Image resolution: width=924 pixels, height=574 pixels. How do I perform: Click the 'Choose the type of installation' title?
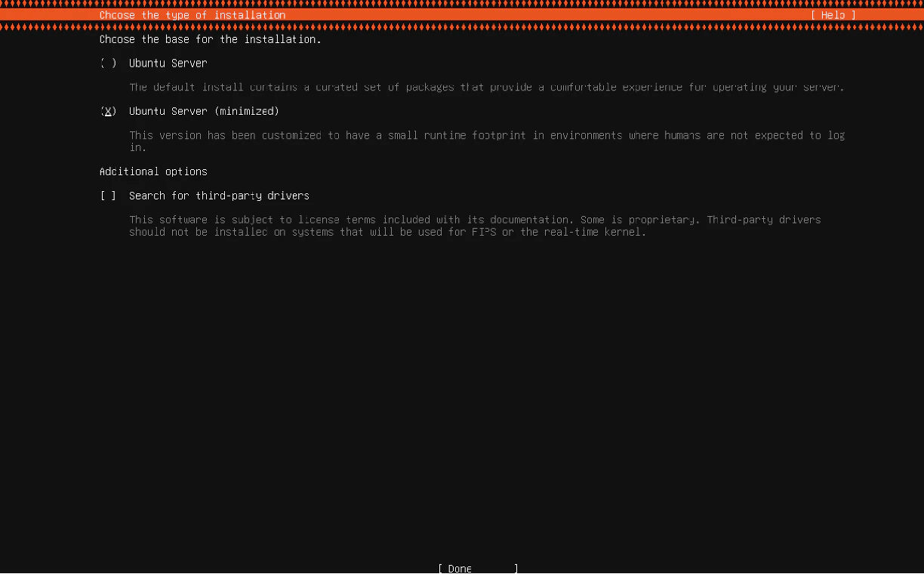192,15
